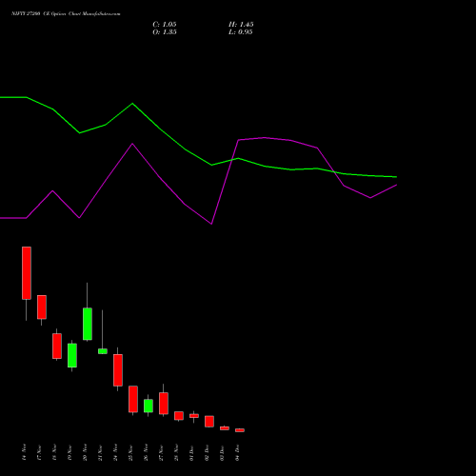Click the red candle above 27 Nov
The width and height of the screenshot is (476, 476).
point(164,403)
